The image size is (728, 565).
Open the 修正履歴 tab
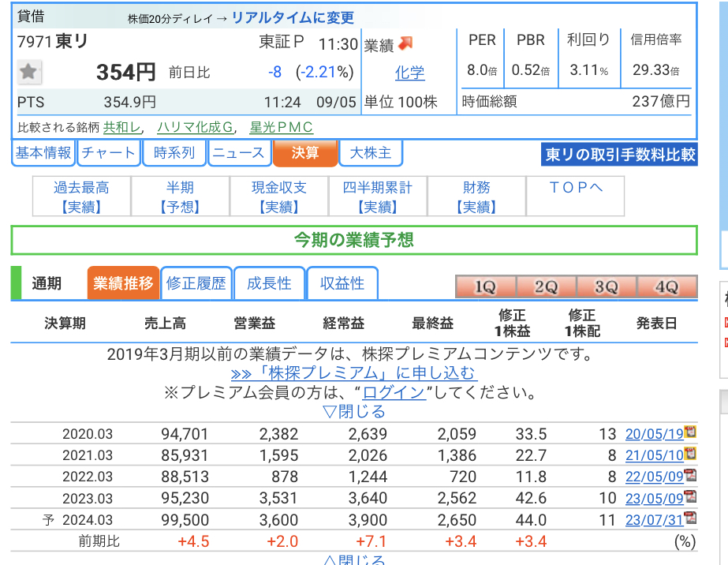click(x=196, y=283)
